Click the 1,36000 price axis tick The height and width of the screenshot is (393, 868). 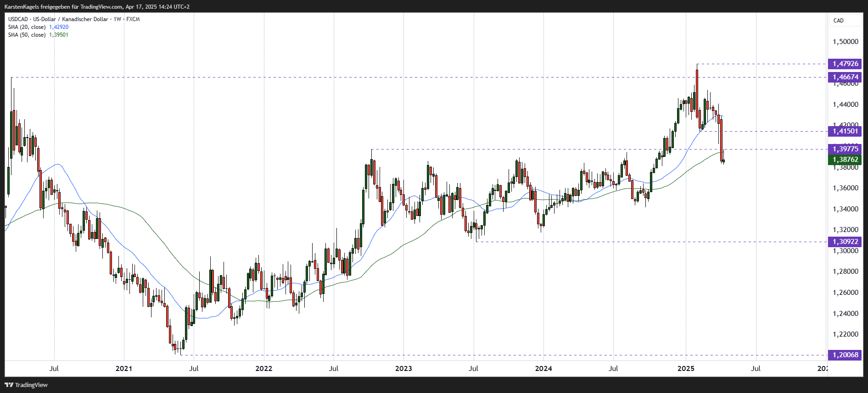click(x=846, y=188)
